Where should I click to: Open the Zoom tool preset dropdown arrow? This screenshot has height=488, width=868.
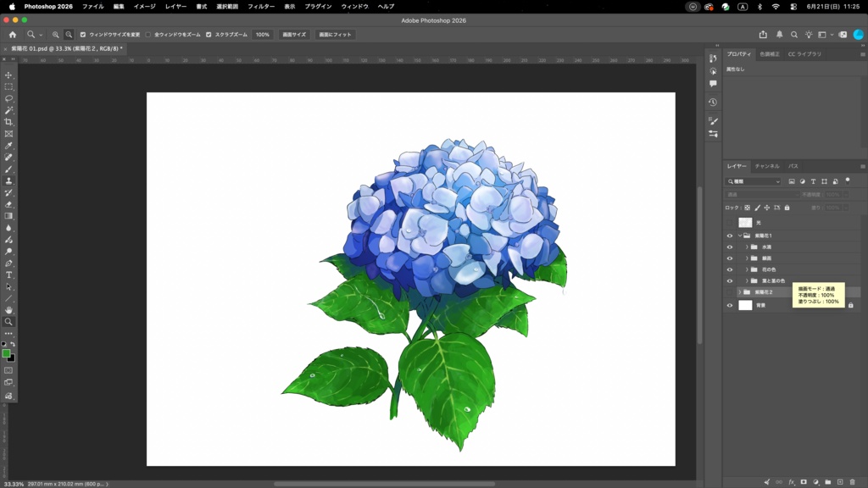pyautogui.click(x=41, y=35)
